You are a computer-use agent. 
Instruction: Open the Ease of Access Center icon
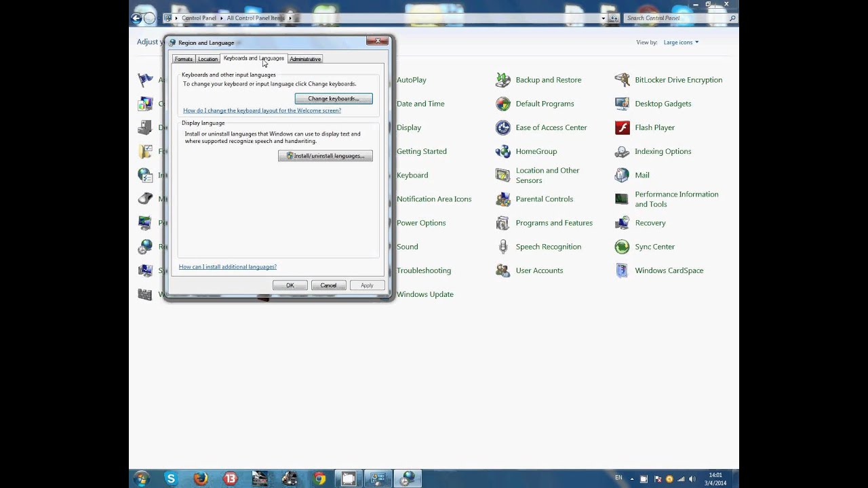click(502, 127)
